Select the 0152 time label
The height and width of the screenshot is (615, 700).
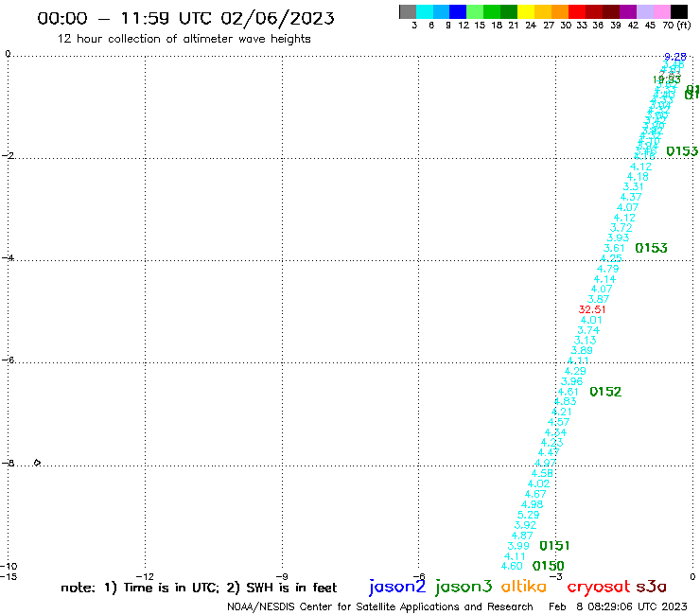(x=605, y=392)
